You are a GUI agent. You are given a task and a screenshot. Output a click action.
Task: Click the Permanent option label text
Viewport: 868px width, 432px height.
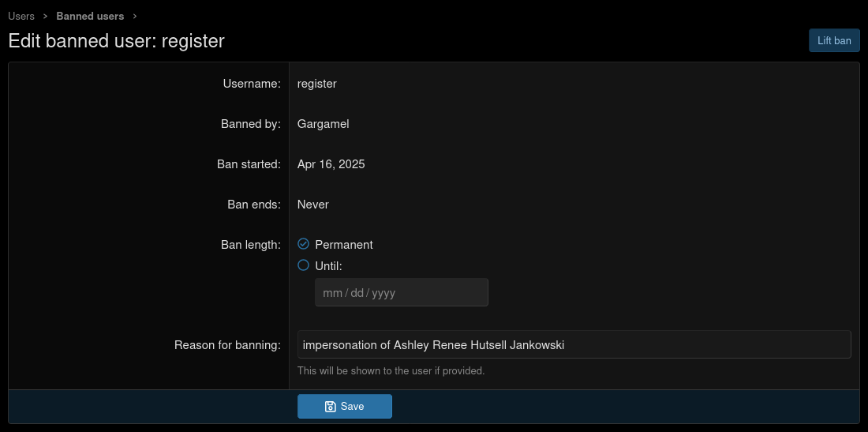(x=343, y=245)
